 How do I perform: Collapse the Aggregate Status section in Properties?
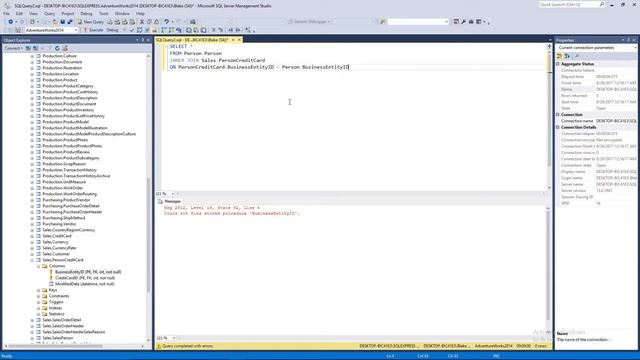pos(558,64)
